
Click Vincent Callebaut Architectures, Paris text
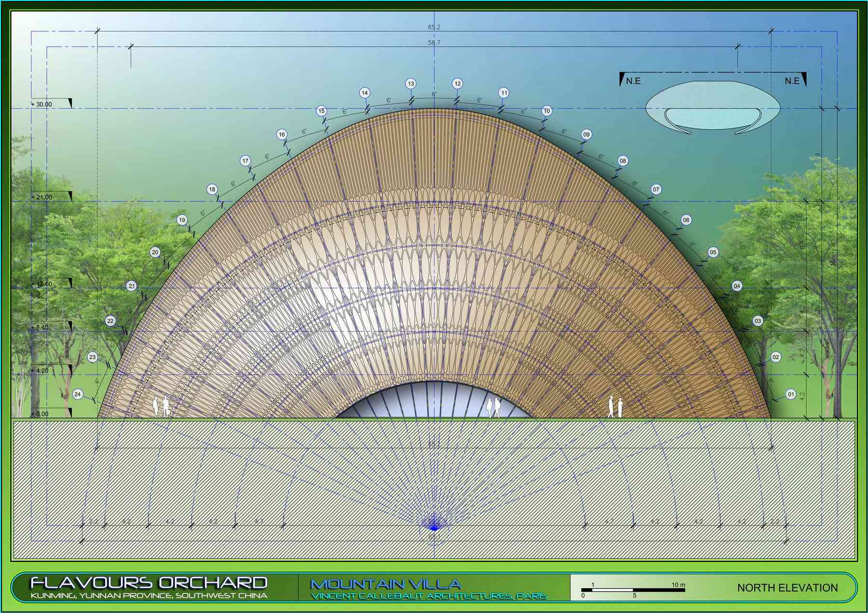pyautogui.click(x=429, y=597)
